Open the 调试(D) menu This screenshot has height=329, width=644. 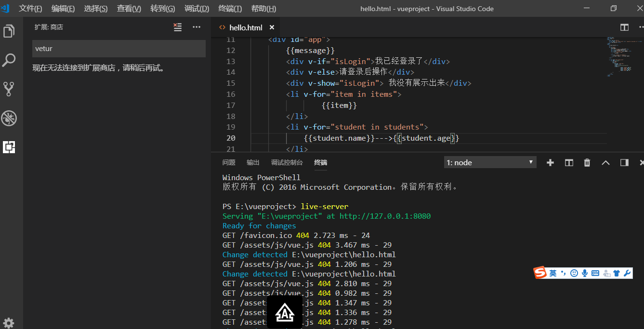197,9
